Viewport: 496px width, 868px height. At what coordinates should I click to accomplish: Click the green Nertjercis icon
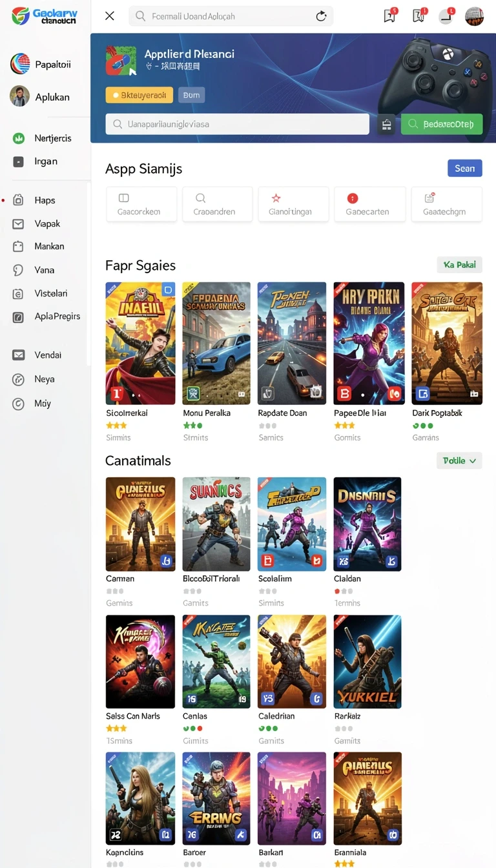(x=19, y=138)
